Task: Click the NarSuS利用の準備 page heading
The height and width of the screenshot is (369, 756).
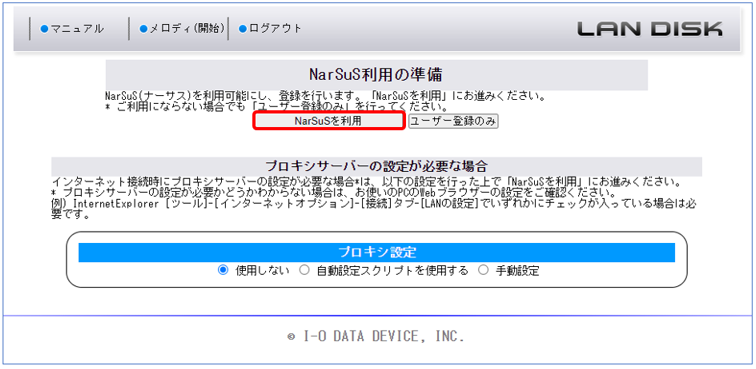Action: [x=377, y=75]
